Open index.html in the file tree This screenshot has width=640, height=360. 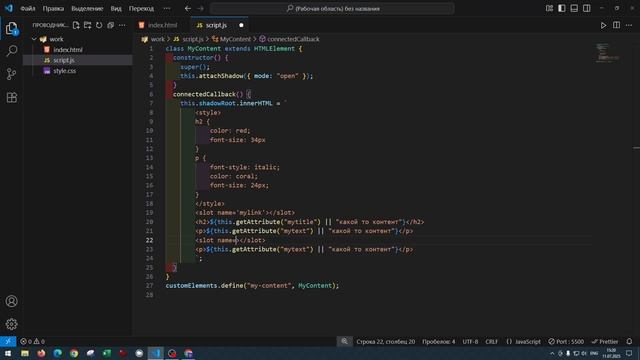68,50
